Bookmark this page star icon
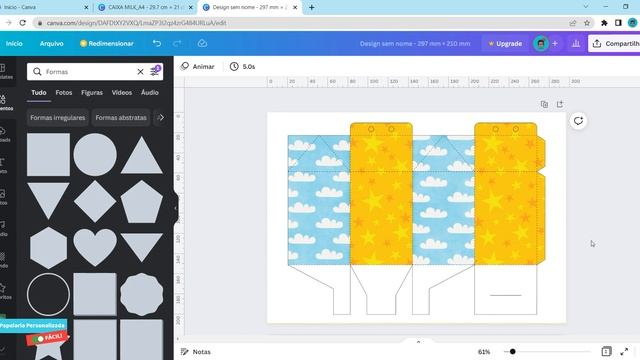Screen dimensions: 640x360 tap(587, 23)
